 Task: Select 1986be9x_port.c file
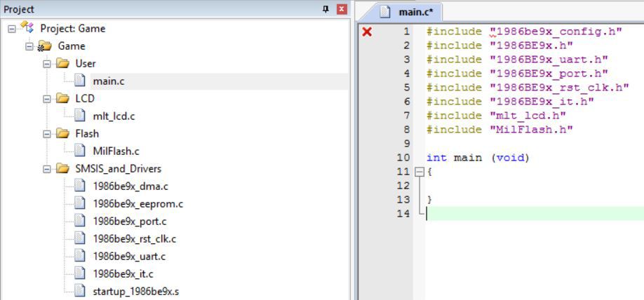(130, 221)
